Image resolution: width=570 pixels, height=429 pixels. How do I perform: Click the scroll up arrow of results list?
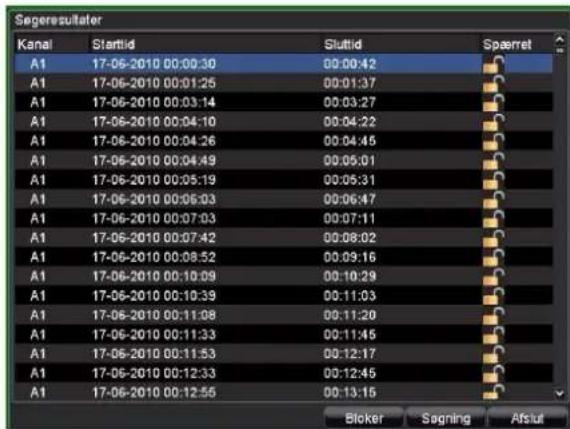[x=560, y=39]
